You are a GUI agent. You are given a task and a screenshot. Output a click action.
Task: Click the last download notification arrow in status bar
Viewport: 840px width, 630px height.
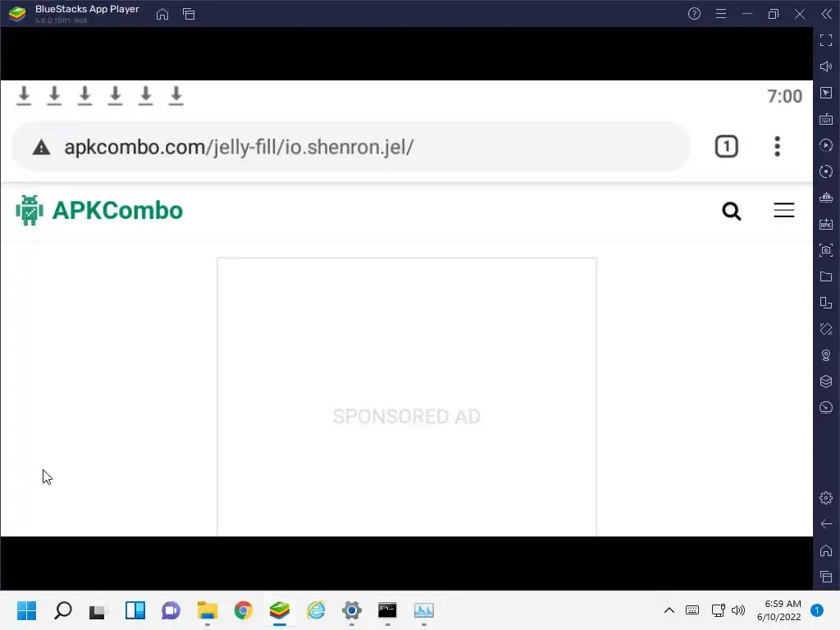[x=176, y=96]
